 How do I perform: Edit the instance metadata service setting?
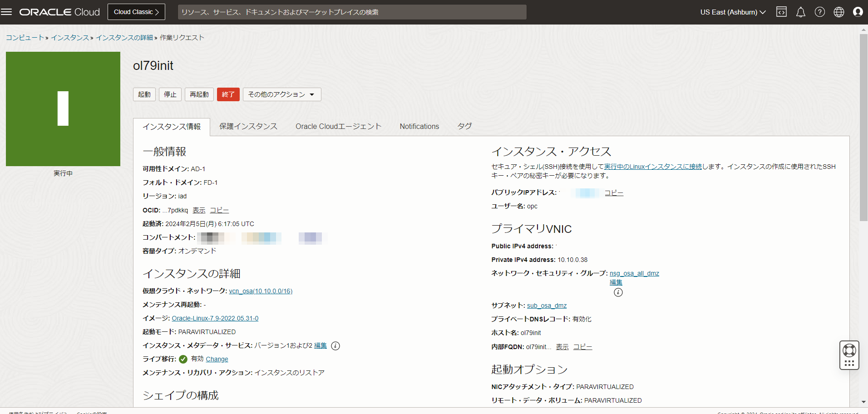click(x=321, y=345)
